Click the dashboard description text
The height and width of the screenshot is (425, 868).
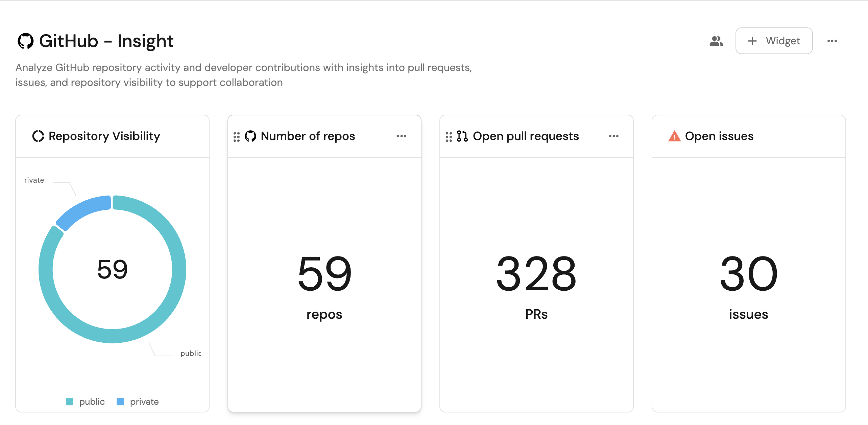243,75
